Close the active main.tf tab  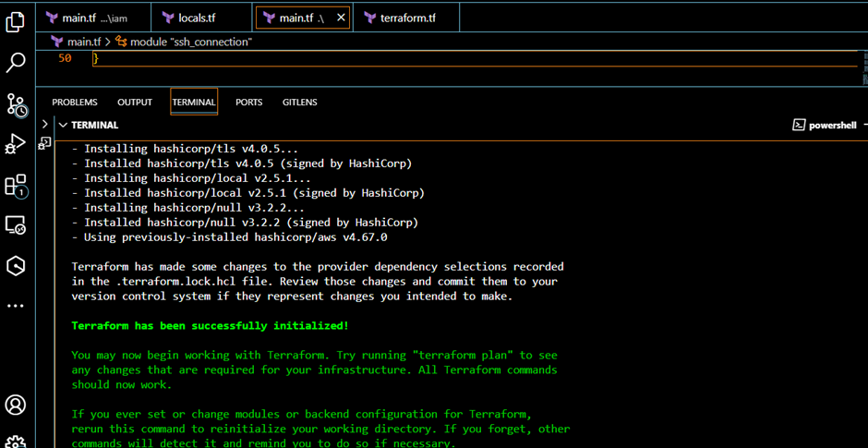pos(341,18)
